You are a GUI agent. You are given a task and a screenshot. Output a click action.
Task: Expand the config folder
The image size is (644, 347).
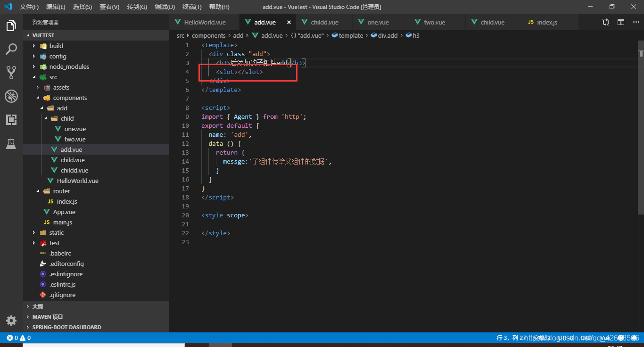tap(96, 56)
